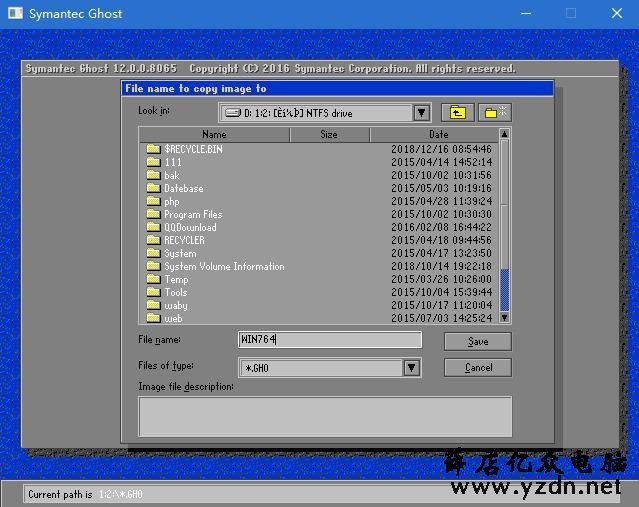
Task: Click the date 2018/10/14 19:22:18
Action: pyautogui.click(x=441, y=267)
